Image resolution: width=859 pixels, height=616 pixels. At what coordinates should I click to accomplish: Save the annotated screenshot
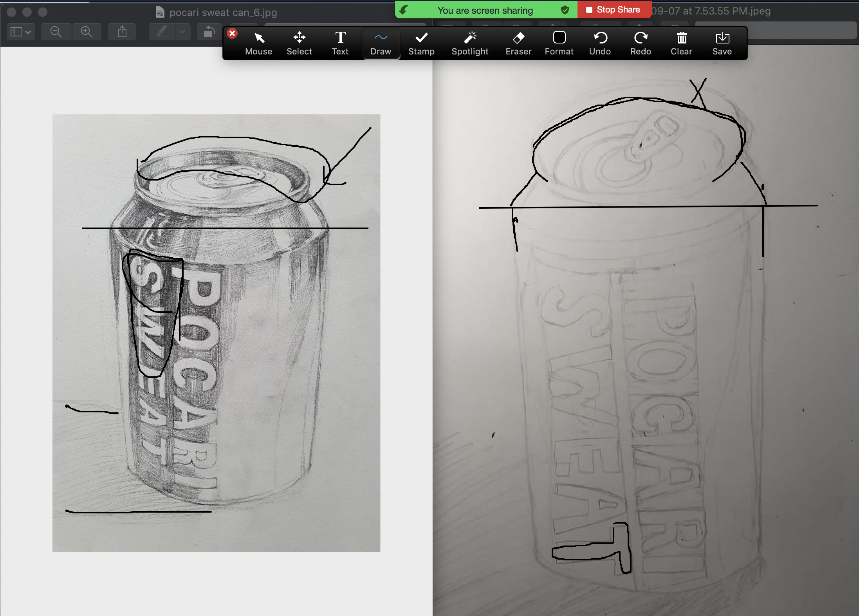(722, 44)
